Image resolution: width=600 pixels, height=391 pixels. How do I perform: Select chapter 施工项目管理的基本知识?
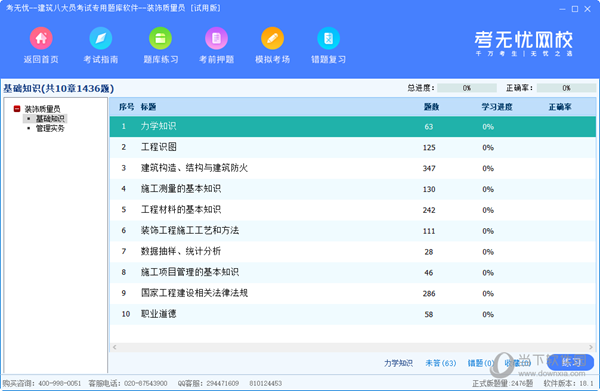pos(352,272)
